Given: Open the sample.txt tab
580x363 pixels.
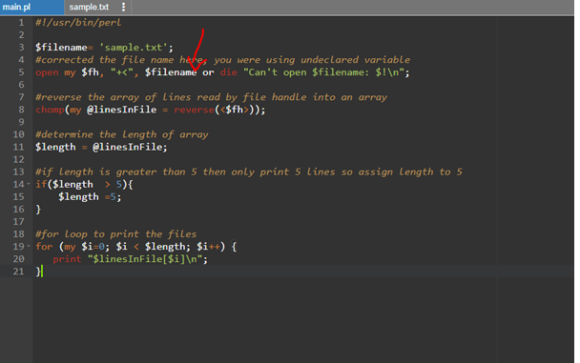Looking at the screenshot, I should 89,7.
